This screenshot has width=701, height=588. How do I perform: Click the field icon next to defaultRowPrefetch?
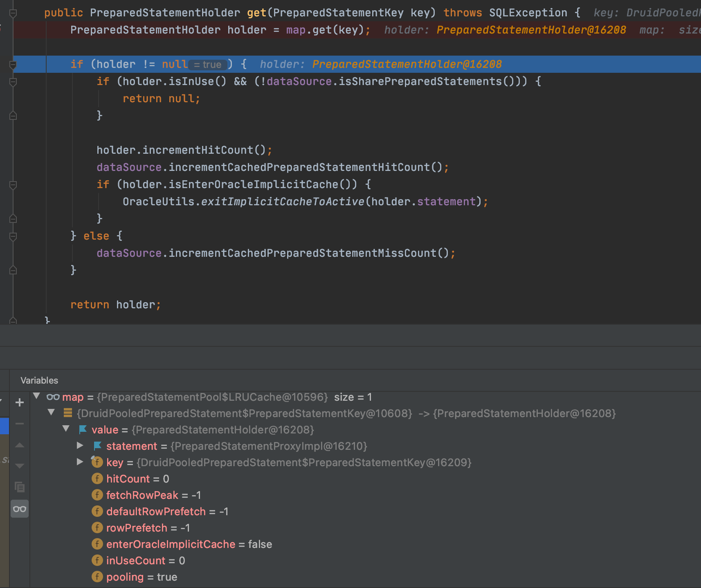pos(97,511)
